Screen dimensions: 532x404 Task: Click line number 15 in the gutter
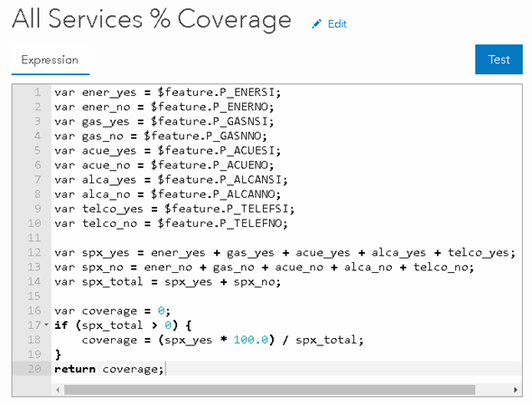[34, 296]
